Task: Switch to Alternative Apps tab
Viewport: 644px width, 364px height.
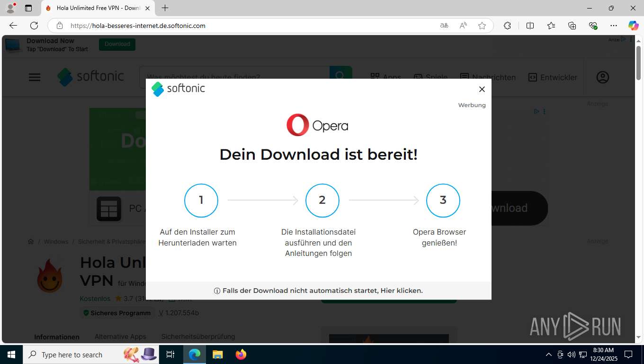Action: pos(120,337)
